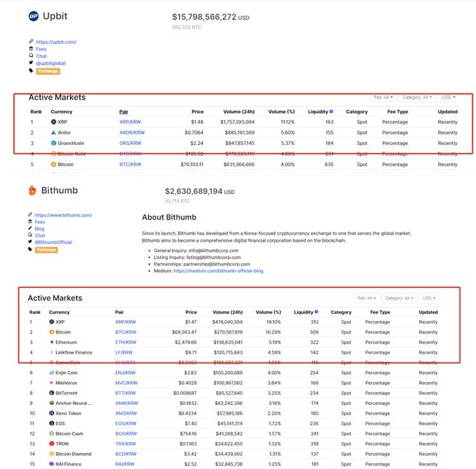Click the Bithumb Exchange tag
Image resolution: width=476 pixels, height=469 pixels.
coord(46,250)
